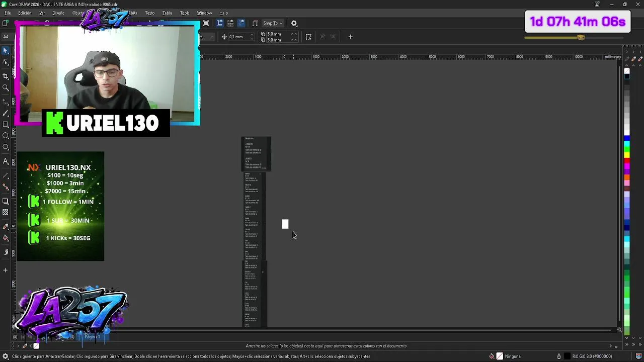Select the Pick tool

(x=6, y=50)
